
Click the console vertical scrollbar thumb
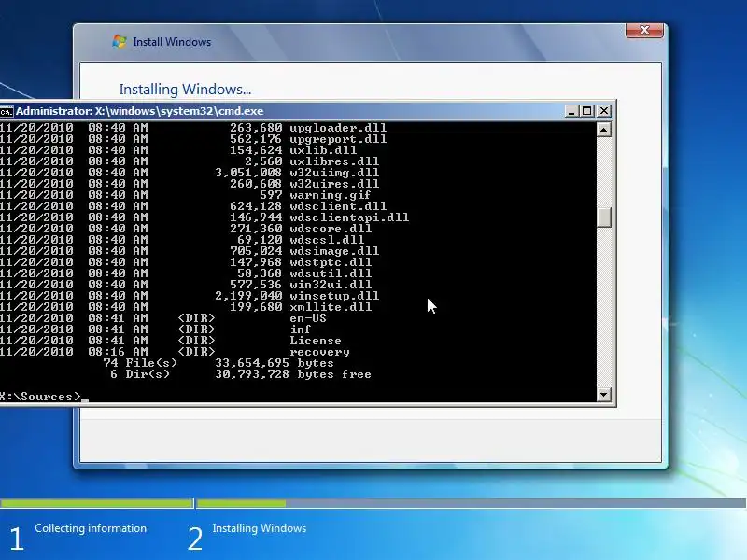point(603,217)
